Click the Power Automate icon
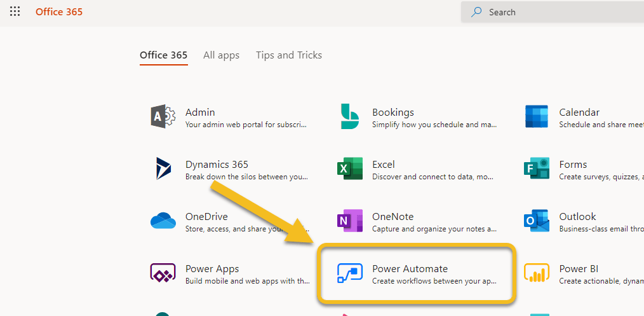This screenshot has height=316, width=644. point(350,273)
